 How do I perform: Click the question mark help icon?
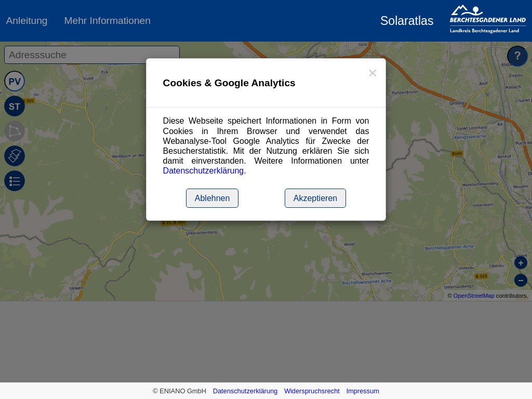517,55
